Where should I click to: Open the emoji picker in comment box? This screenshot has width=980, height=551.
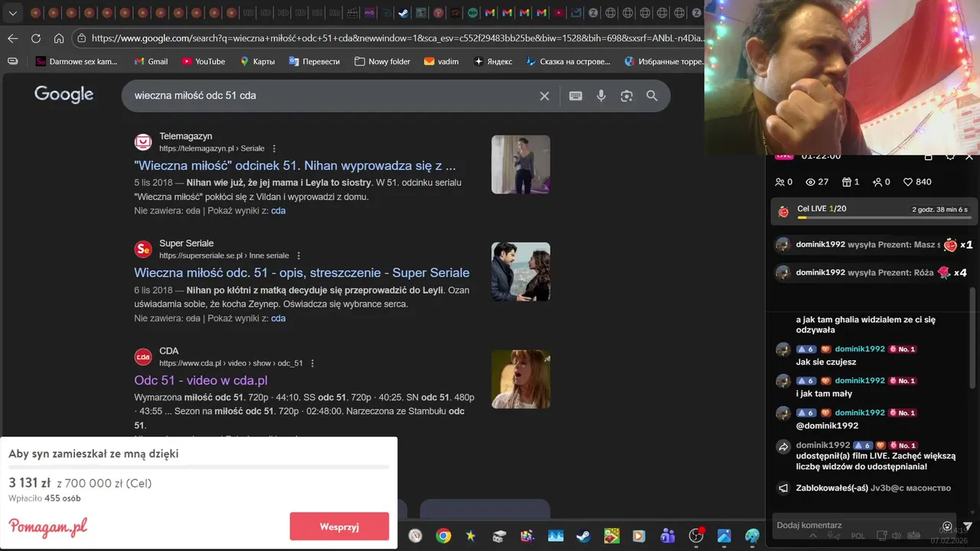[948, 526]
